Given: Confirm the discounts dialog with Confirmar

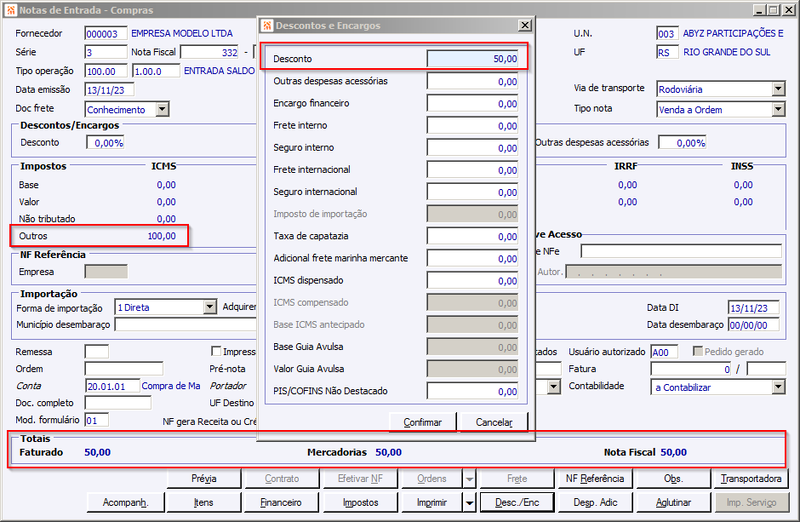Looking at the screenshot, I should coord(422,422).
